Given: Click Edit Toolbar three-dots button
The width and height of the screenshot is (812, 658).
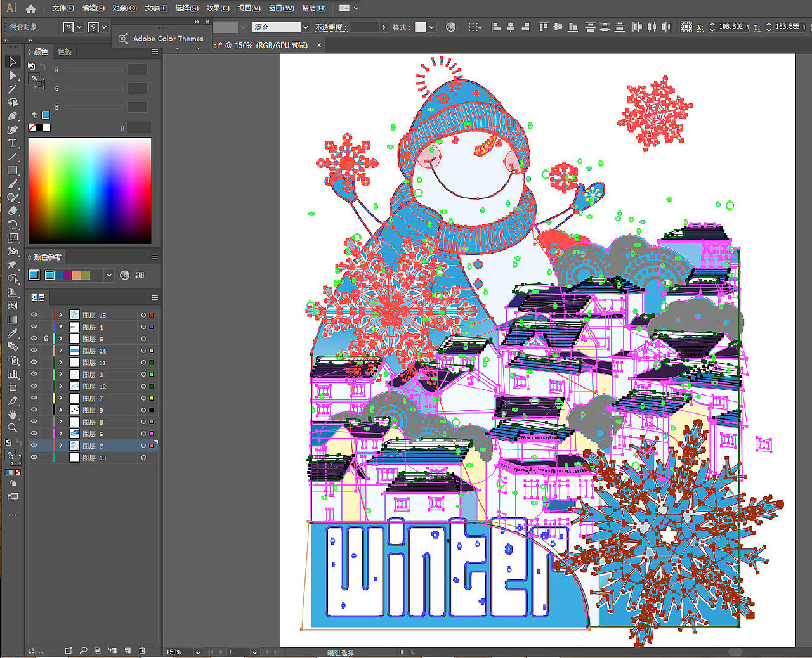Looking at the screenshot, I should coord(13,515).
